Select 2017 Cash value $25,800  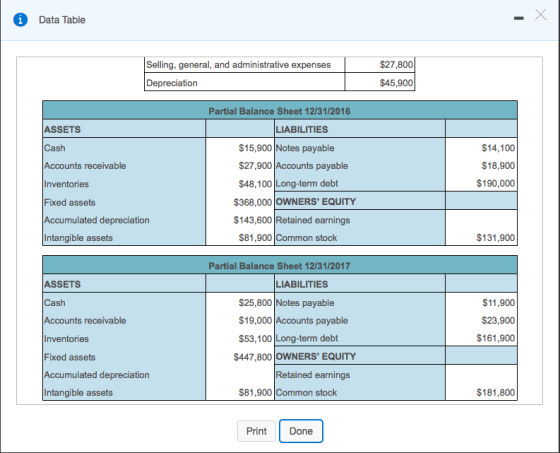(x=255, y=303)
